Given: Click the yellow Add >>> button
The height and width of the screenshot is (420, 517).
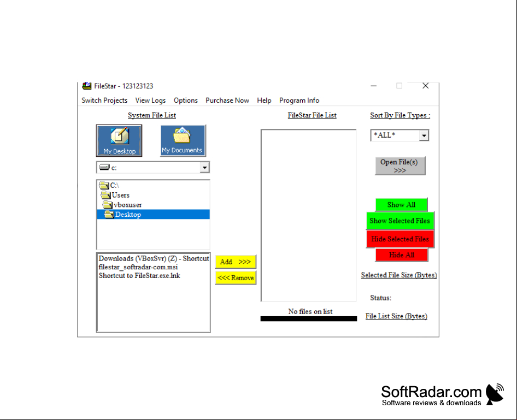Looking at the screenshot, I should 236,262.
